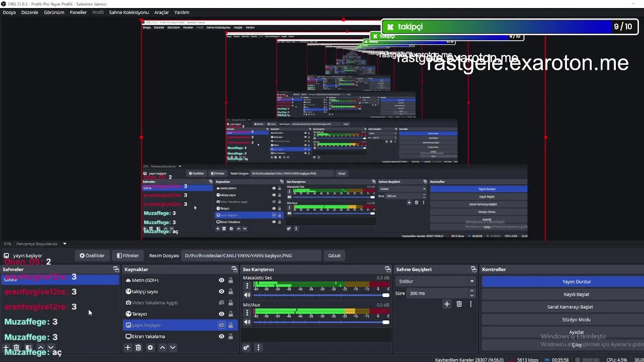Open the Yardım menu
The image size is (644, 362).
(x=182, y=12)
